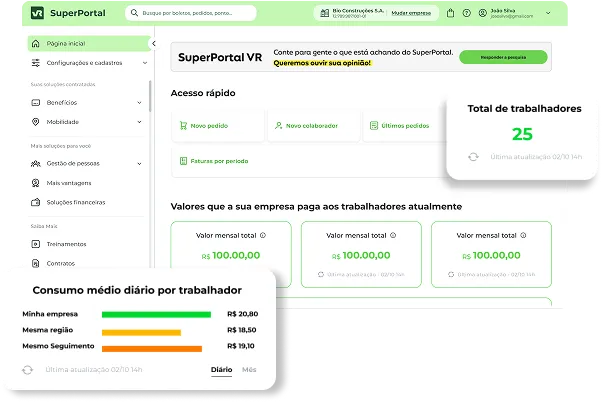The image size is (602, 403).
Task: Click the Mobilidade location pin icon
Action: [36, 122]
